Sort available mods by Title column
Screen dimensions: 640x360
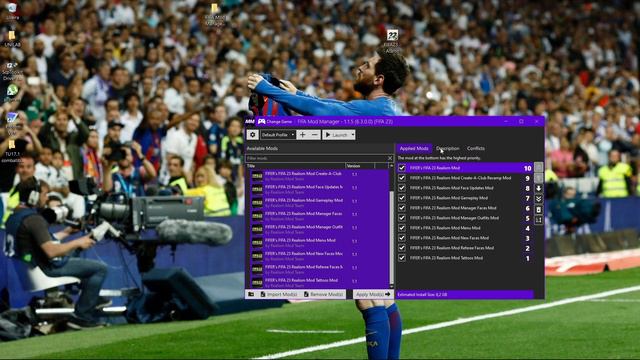click(295, 166)
